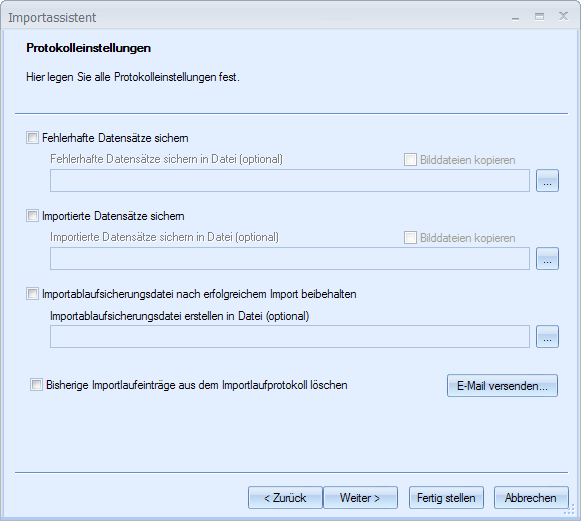
Task: Proceed with the Weiter button
Action: point(360,498)
